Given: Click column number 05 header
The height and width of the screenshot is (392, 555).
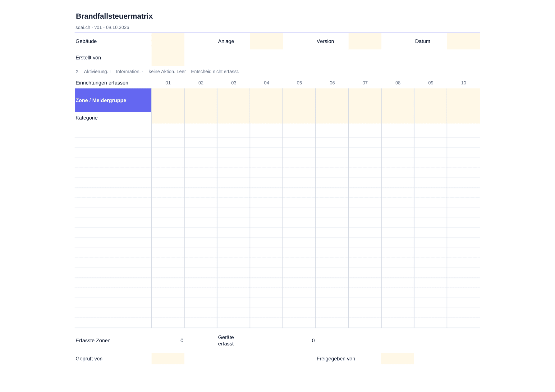Looking at the screenshot, I should coord(299,83).
